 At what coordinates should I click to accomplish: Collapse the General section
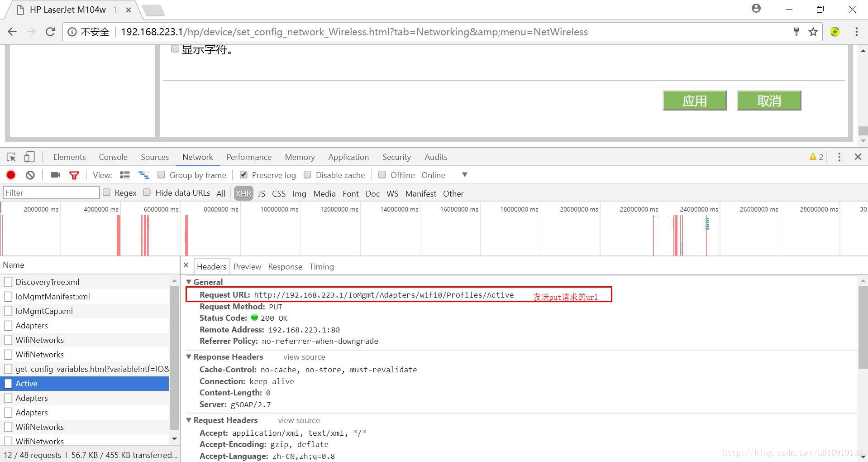pos(189,282)
